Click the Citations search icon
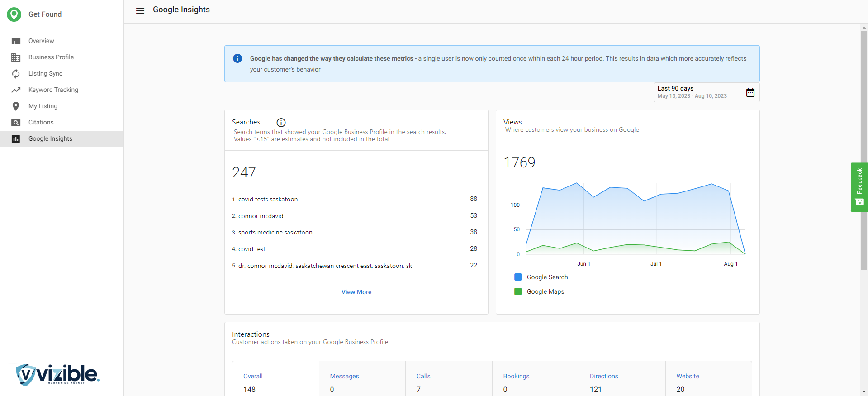The width and height of the screenshot is (868, 396). point(16,123)
